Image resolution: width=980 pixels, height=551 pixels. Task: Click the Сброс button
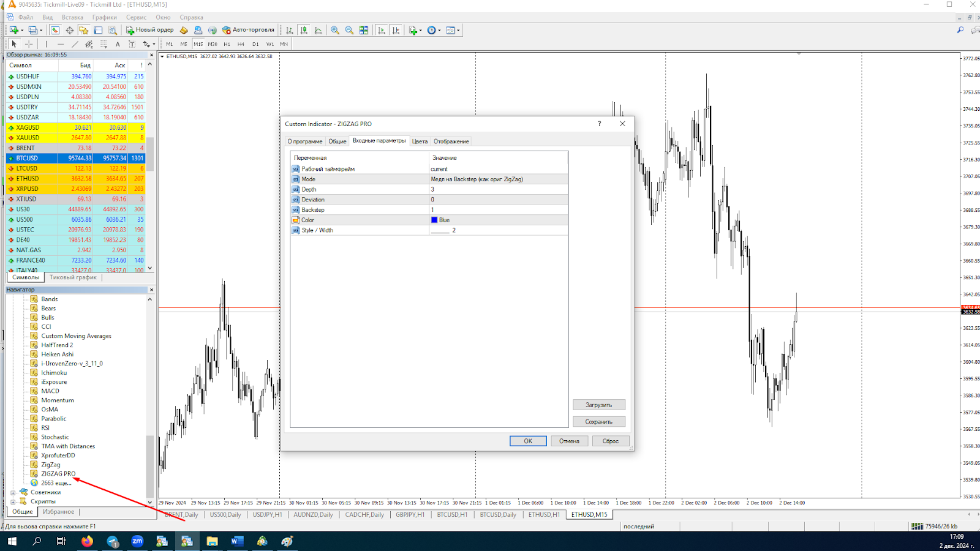point(610,441)
